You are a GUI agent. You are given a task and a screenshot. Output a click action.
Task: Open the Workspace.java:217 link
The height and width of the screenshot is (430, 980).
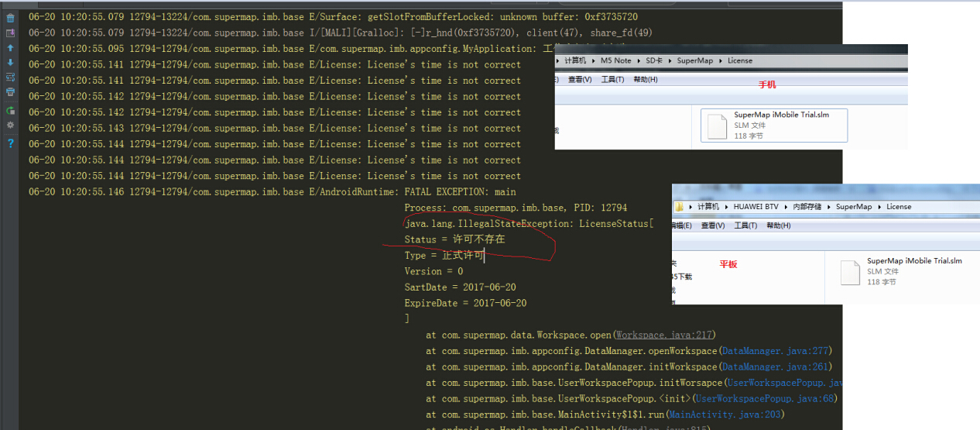click(663, 335)
